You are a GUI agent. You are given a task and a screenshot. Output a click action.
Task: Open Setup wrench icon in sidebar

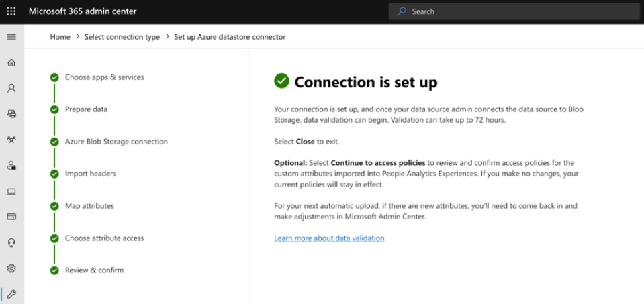(x=11, y=294)
